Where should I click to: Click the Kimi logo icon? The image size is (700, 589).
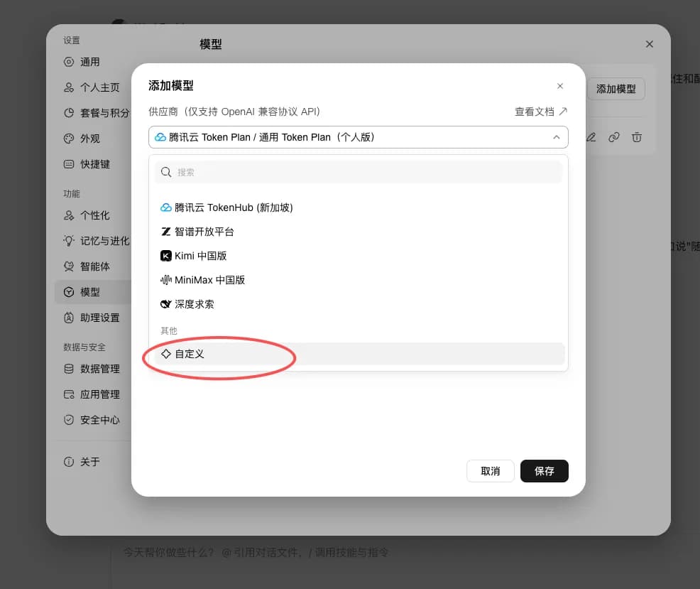click(165, 256)
